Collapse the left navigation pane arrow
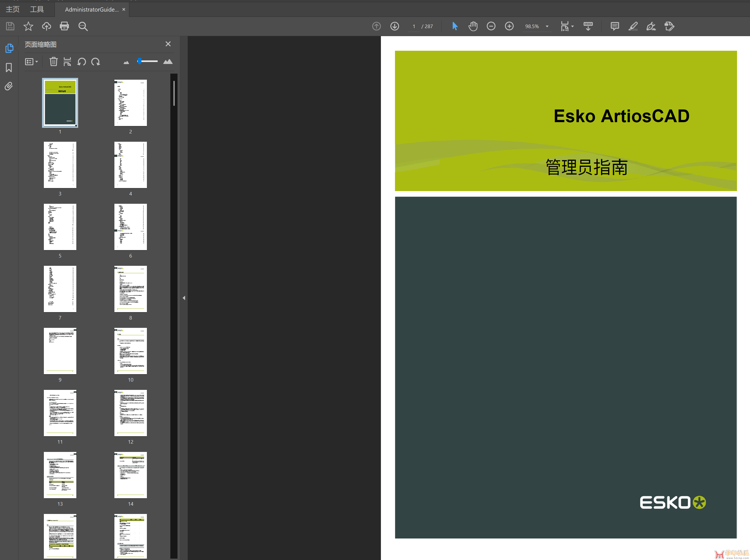The image size is (750, 560). pyautogui.click(x=184, y=298)
